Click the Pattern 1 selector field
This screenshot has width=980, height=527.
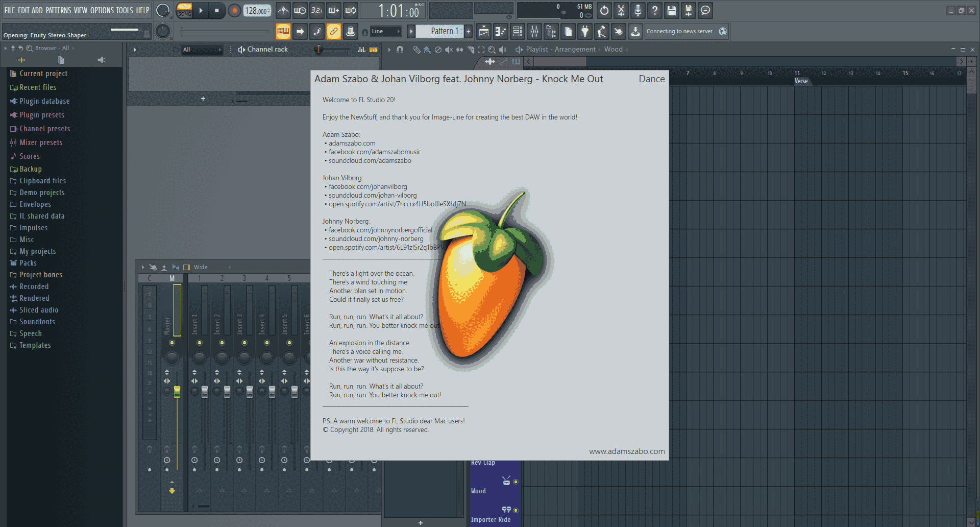pyautogui.click(x=442, y=31)
